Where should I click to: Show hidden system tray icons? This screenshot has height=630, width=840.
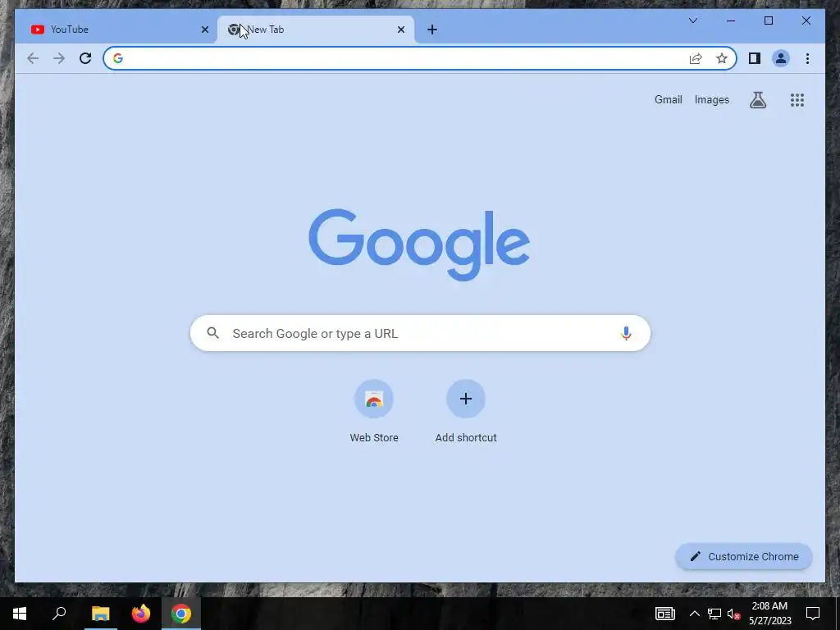(x=694, y=614)
